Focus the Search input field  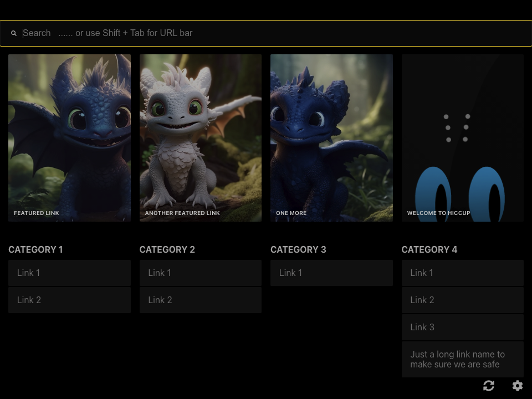(x=266, y=33)
